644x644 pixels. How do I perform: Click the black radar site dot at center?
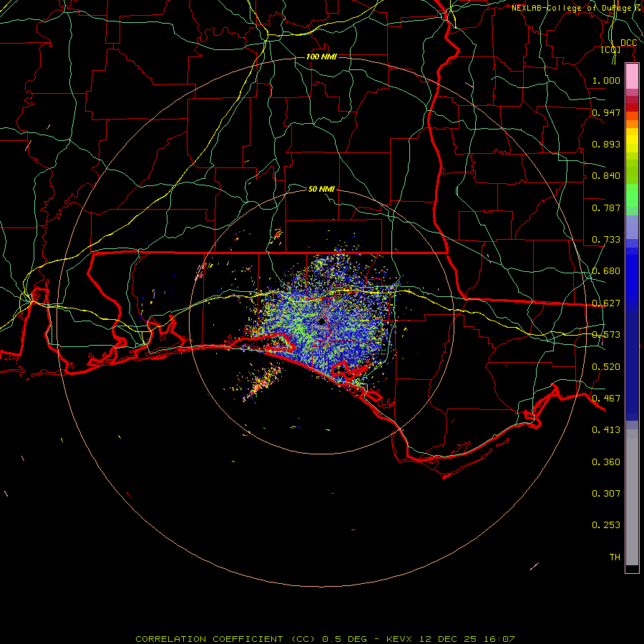point(321,322)
